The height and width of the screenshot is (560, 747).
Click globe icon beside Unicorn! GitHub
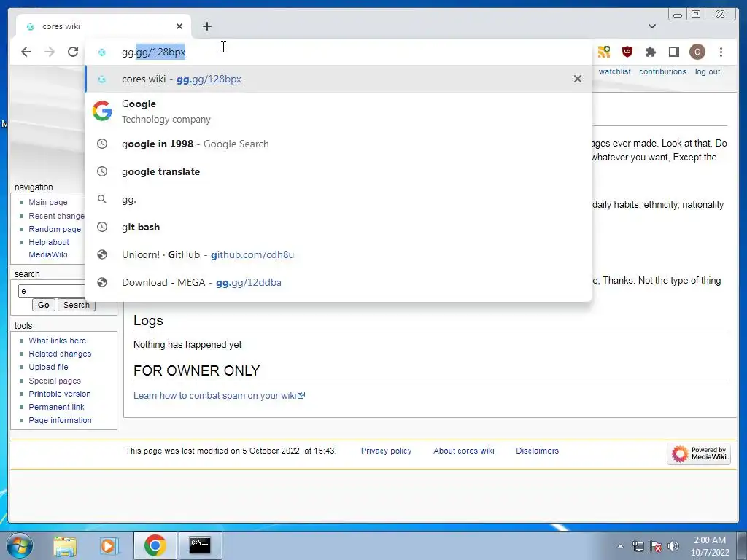pyautogui.click(x=102, y=254)
